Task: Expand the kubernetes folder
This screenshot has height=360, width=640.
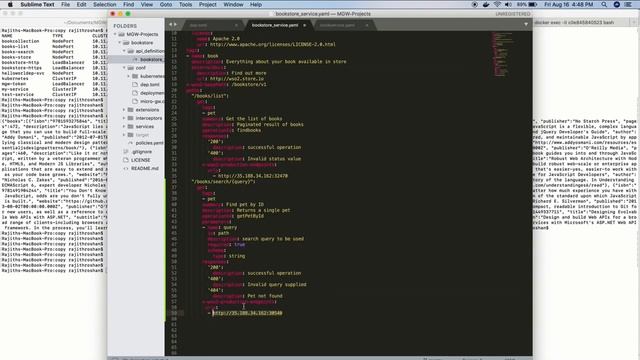Action: coord(129,76)
